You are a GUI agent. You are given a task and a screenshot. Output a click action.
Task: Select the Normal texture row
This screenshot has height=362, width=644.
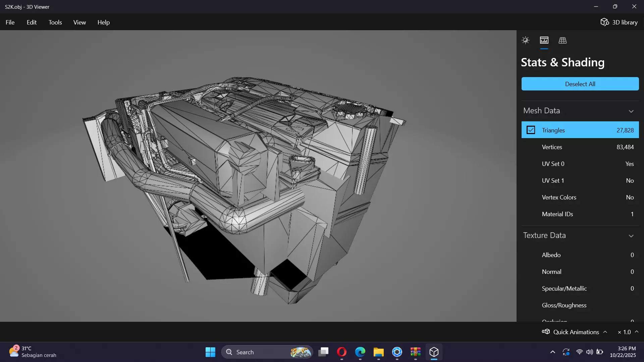click(x=580, y=271)
